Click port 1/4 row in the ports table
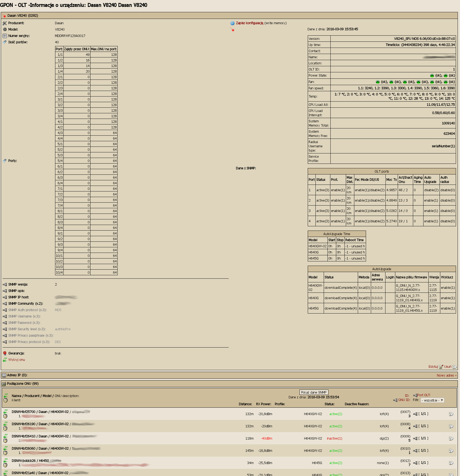The image size is (460, 476). [x=86, y=72]
